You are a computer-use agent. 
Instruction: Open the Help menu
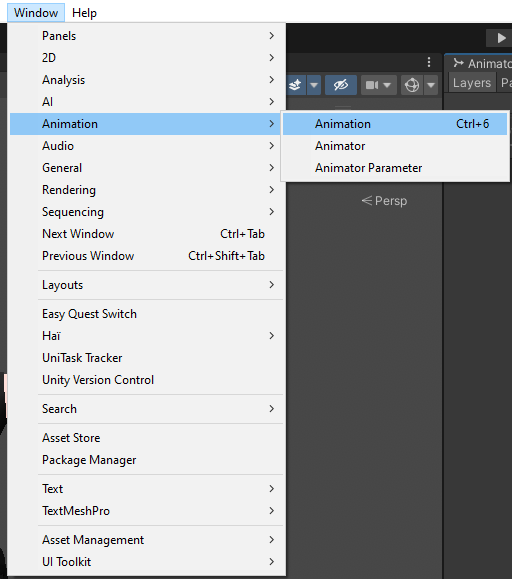[x=84, y=13]
